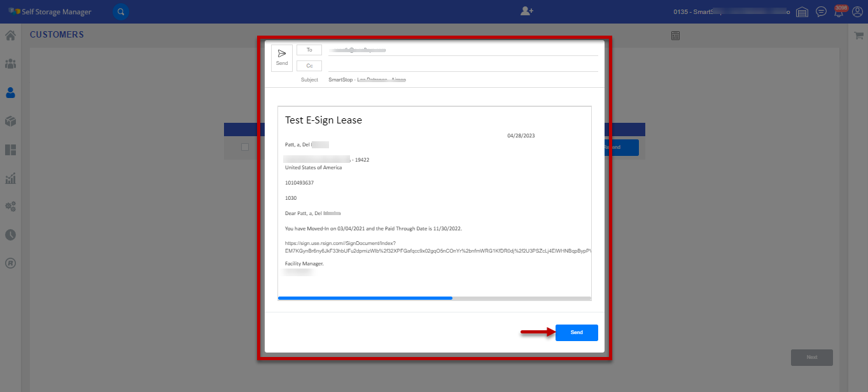The height and width of the screenshot is (392, 868).
Task: Click the Self Storage Manager logo
Action: pos(50,11)
